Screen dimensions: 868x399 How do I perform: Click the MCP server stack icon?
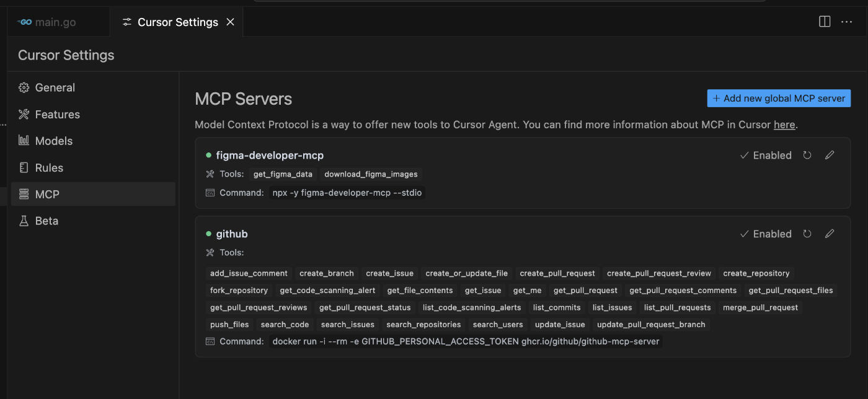[x=24, y=195]
